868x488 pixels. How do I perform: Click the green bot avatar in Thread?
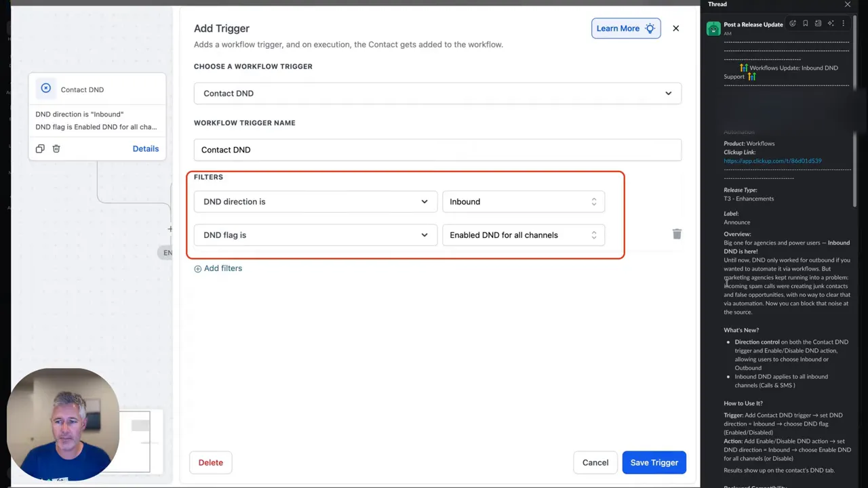[713, 28]
